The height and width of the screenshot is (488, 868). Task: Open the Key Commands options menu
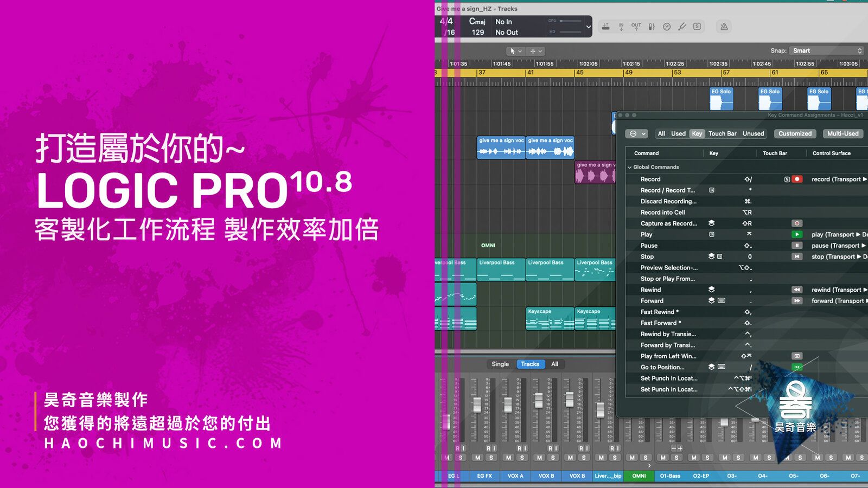click(637, 133)
